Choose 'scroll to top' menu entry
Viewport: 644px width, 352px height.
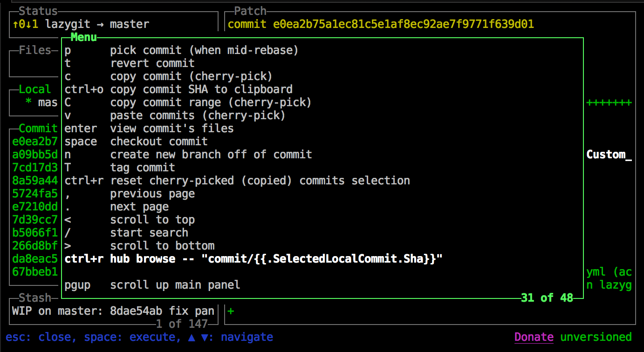[322, 219]
